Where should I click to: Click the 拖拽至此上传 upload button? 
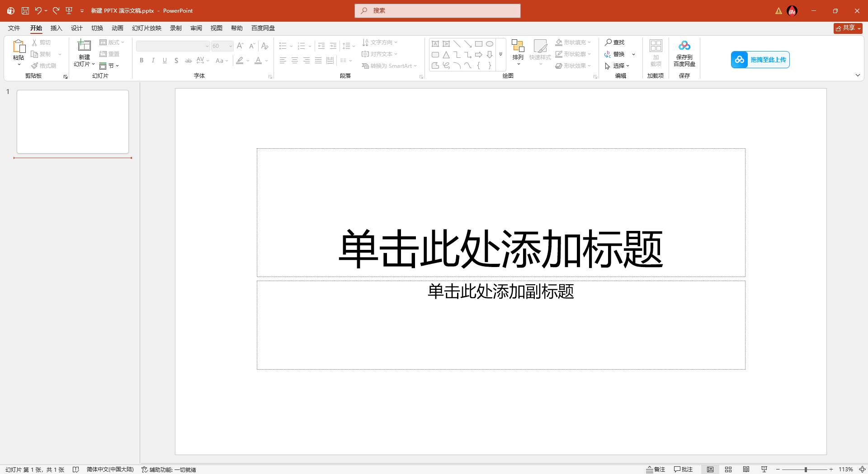[760, 59]
